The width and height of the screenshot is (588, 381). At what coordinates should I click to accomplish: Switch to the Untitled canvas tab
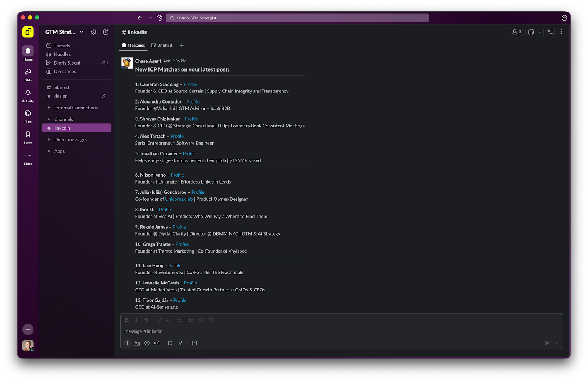coord(162,45)
